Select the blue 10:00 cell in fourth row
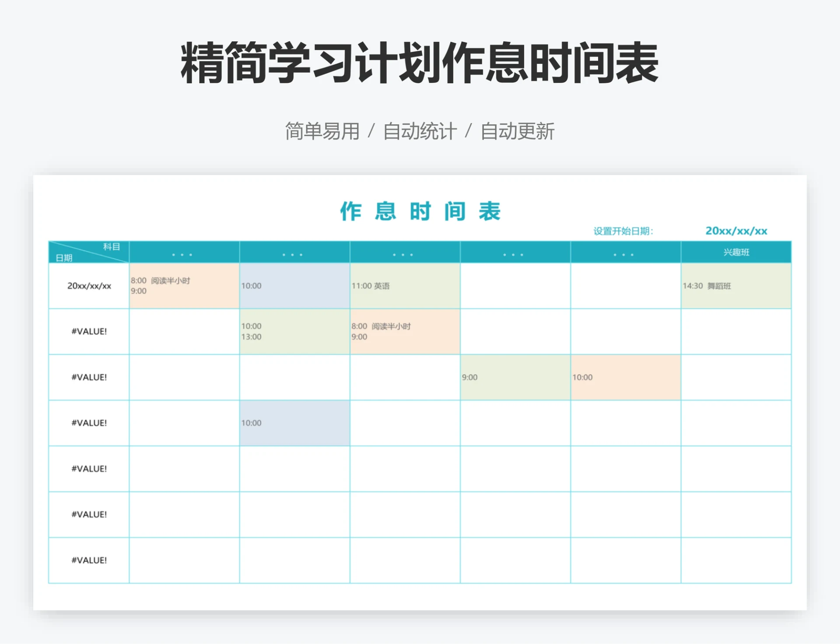Image resolution: width=840 pixels, height=644 pixels. tap(294, 423)
